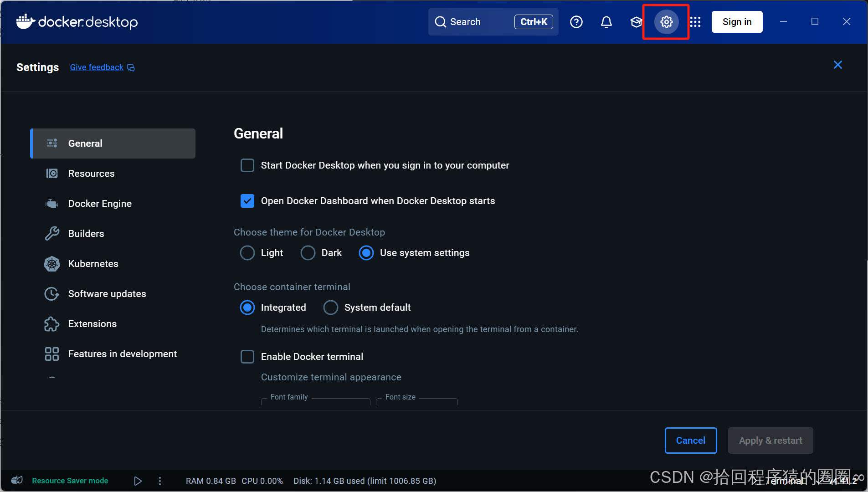Open the Learning center graduation cap icon
This screenshot has height=492, width=868.
(x=636, y=22)
